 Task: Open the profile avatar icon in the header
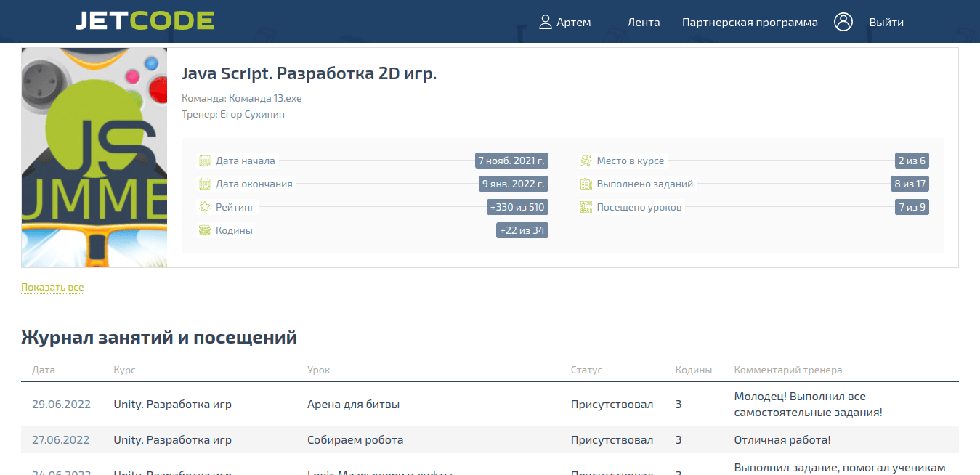[843, 22]
